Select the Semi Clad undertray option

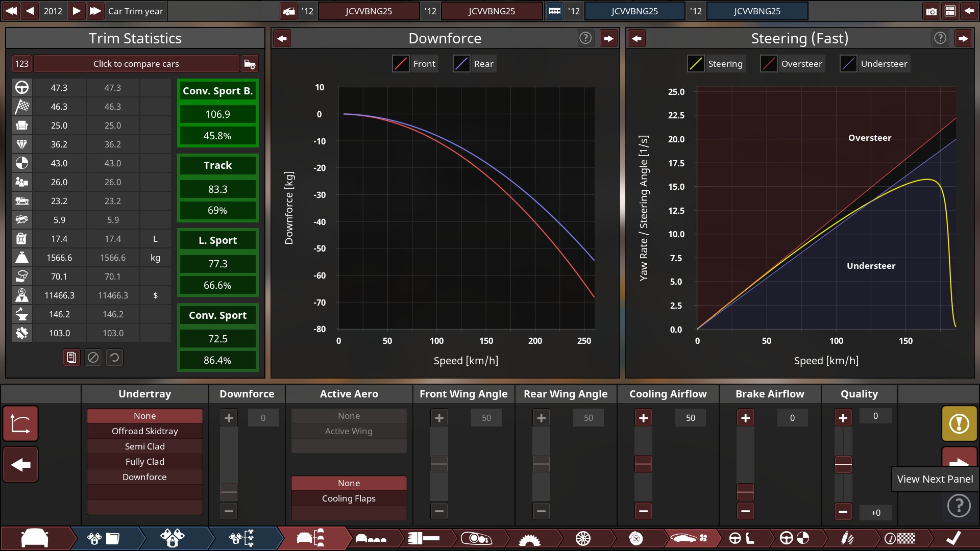click(145, 446)
